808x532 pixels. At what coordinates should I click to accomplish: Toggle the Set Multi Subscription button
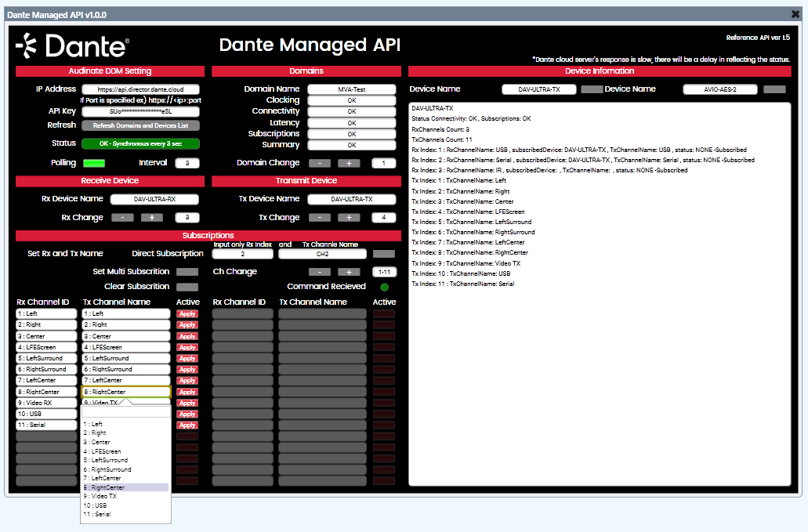187,271
